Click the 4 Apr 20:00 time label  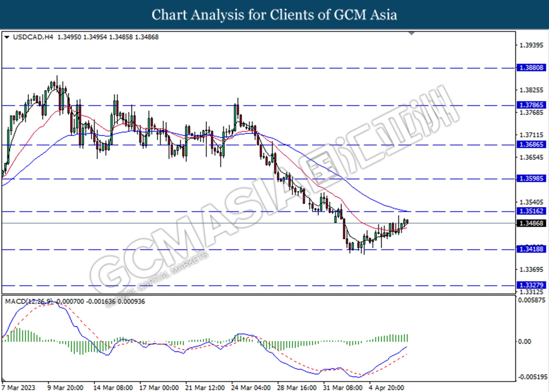point(386,388)
